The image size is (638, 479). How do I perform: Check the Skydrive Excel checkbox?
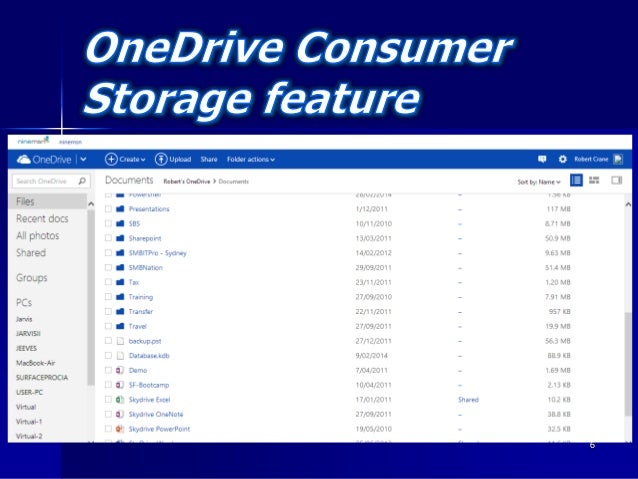(108, 400)
